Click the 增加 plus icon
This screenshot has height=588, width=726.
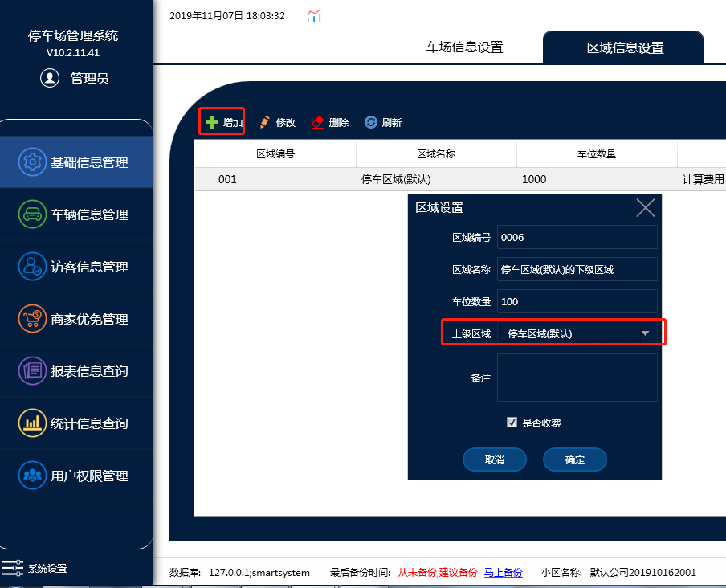click(211, 122)
